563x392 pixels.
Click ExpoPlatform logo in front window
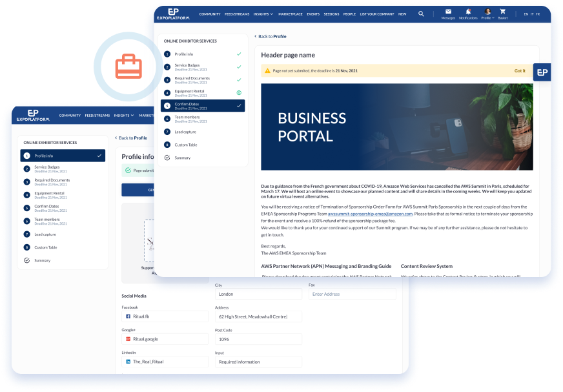(x=173, y=14)
